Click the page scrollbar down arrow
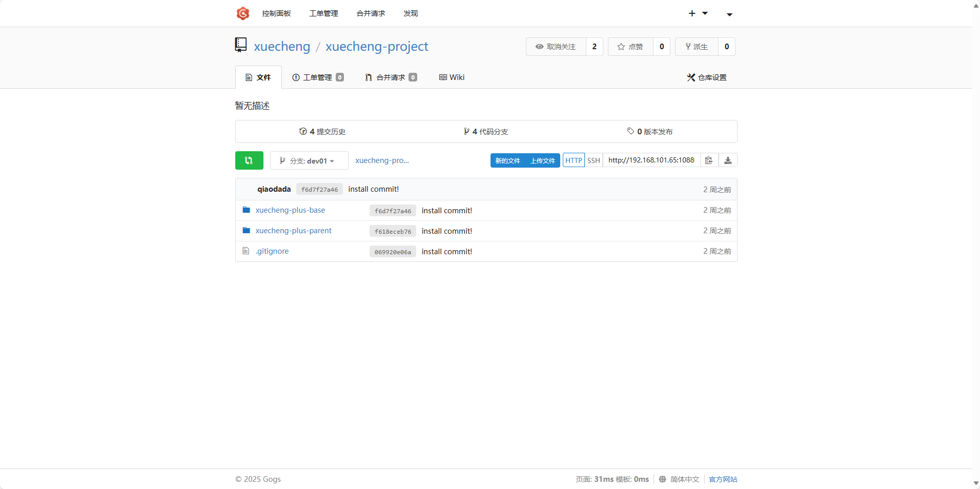This screenshot has height=489, width=980. (x=976, y=483)
